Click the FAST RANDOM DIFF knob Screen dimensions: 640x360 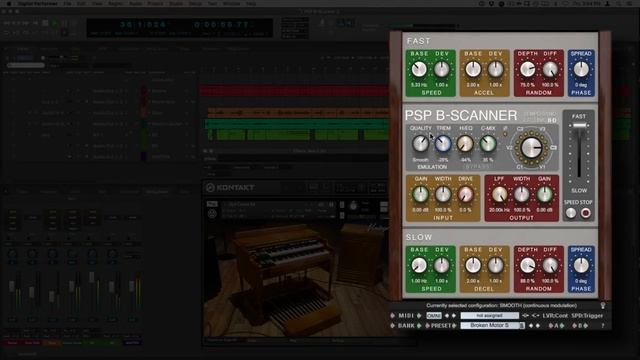click(550, 69)
